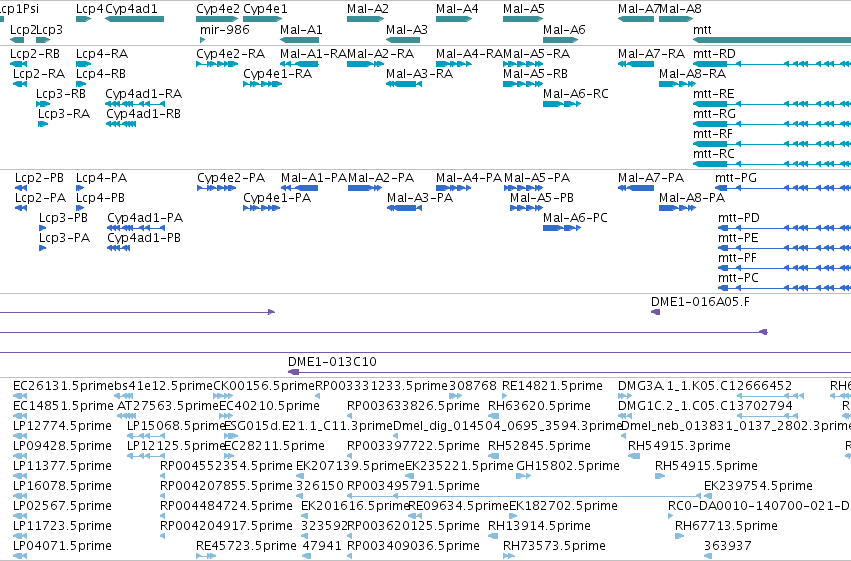This screenshot has height=561, width=851.
Task: Select the Lcp2-PB protein label
Action: click(39, 178)
